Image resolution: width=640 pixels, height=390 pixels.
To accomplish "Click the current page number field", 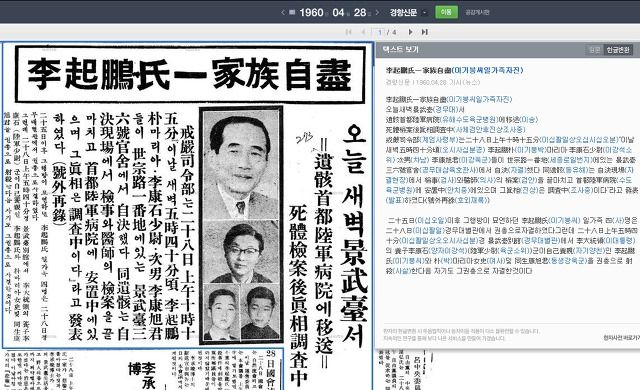I will pos(379,32).
